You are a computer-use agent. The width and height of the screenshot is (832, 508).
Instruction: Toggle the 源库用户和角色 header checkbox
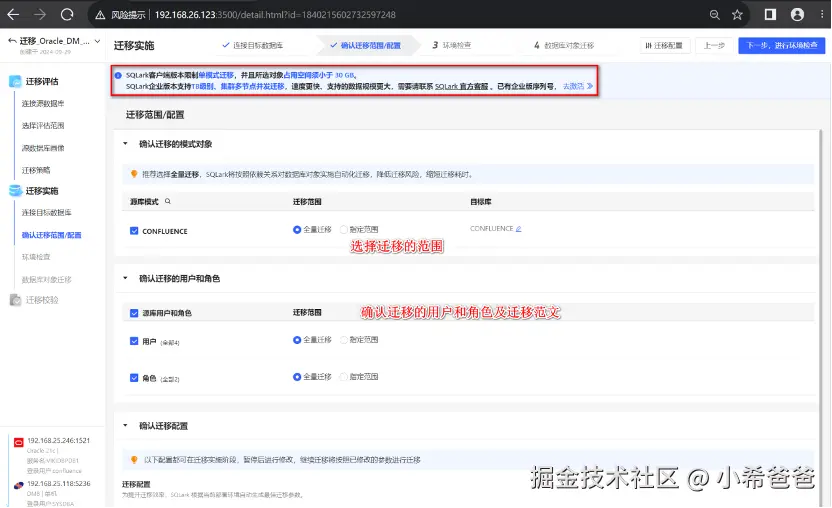click(x=134, y=313)
